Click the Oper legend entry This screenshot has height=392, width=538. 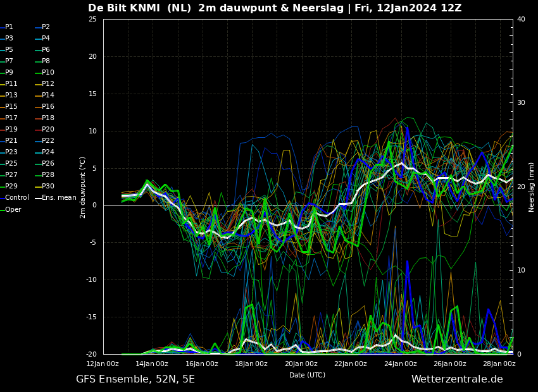[11, 209]
